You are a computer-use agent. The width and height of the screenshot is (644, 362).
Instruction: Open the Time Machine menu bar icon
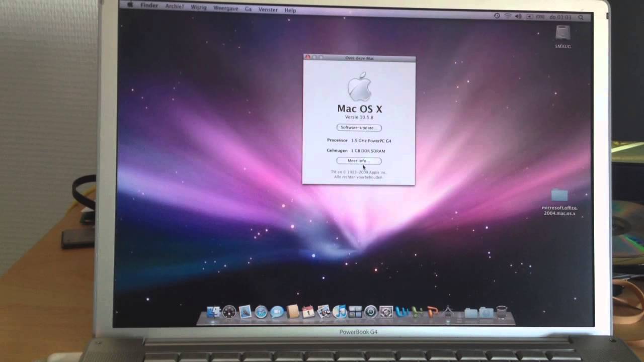coord(497,16)
